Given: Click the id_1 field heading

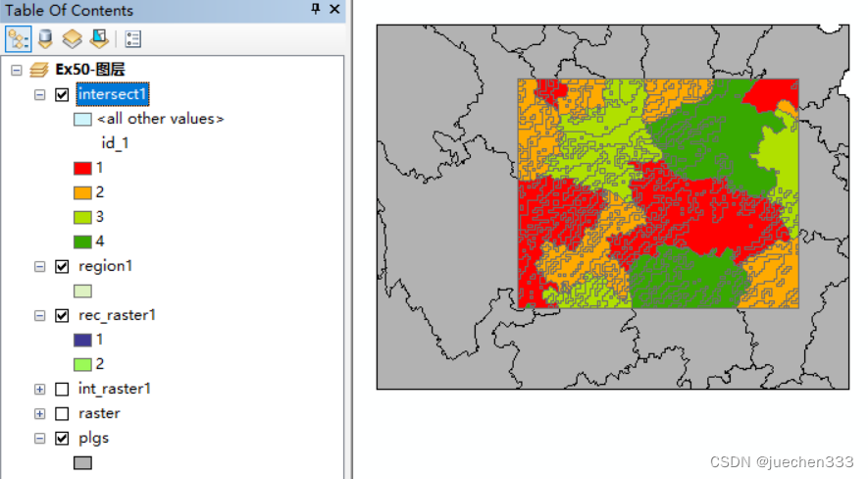Looking at the screenshot, I should pos(115,143).
